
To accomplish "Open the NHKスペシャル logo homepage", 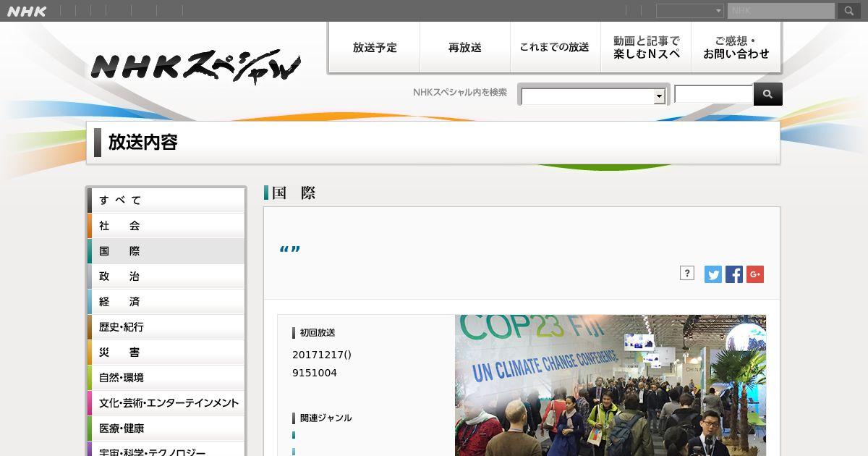I will click(x=195, y=67).
